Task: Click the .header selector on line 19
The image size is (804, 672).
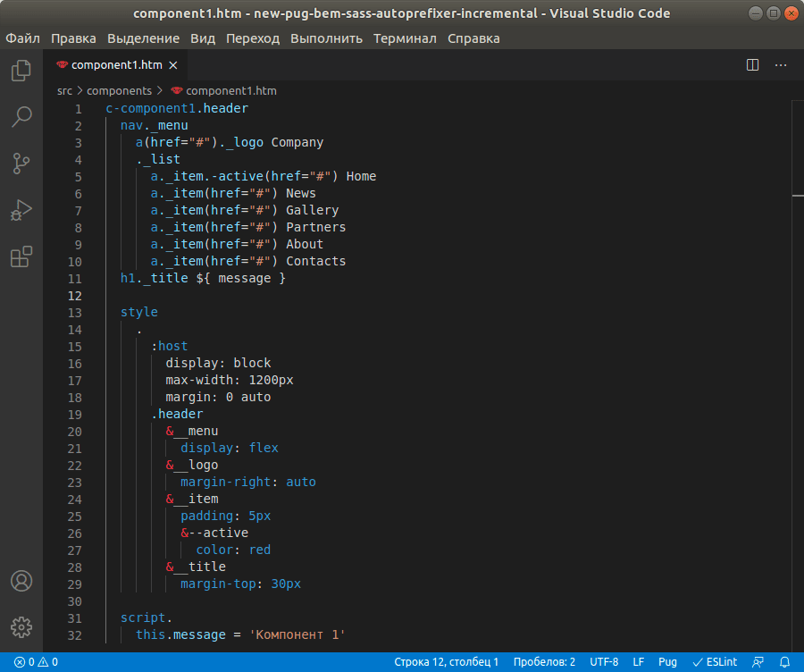Action: (x=177, y=414)
